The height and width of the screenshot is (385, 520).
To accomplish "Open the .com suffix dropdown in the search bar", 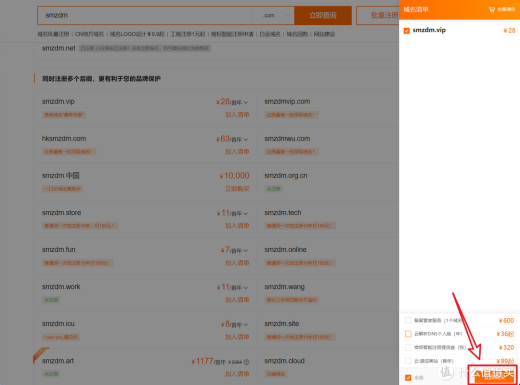I will [273, 15].
